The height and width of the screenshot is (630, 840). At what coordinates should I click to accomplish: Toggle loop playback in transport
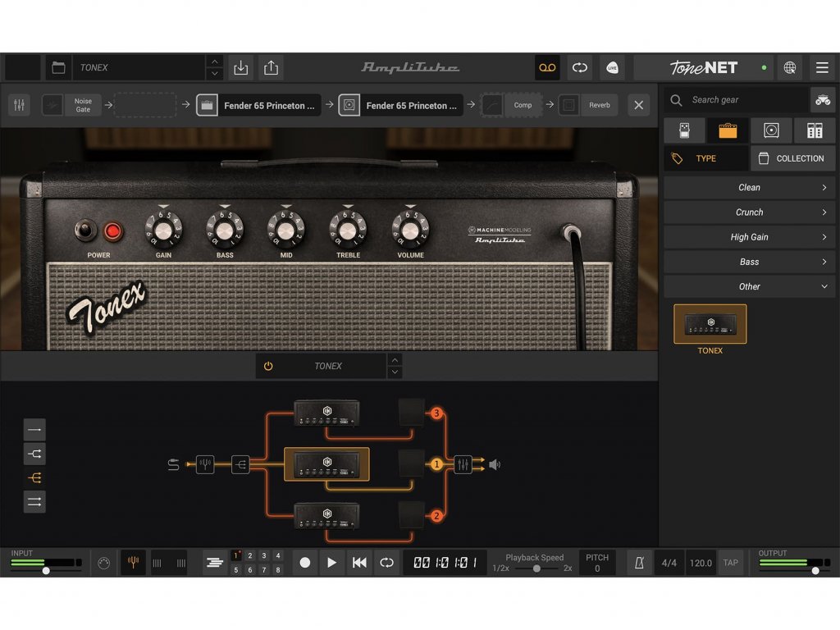[x=386, y=563]
